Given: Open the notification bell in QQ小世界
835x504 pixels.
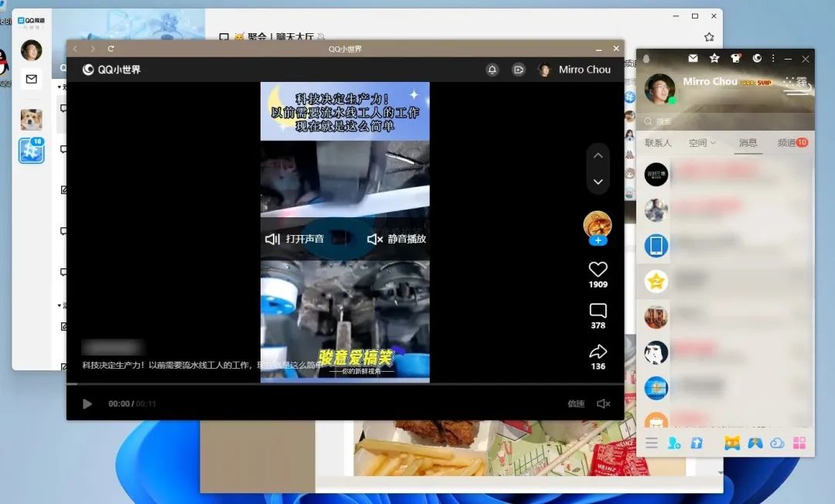Looking at the screenshot, I should pos(492,70).
